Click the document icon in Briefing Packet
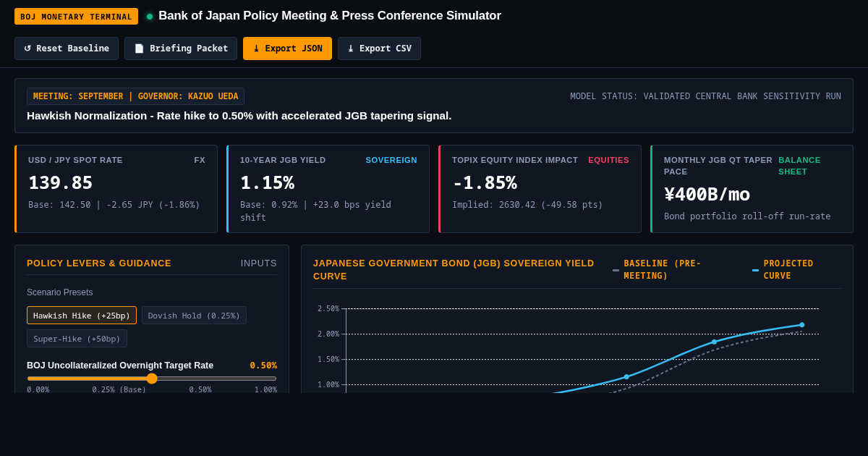868x456 pixels. [139, 48]
